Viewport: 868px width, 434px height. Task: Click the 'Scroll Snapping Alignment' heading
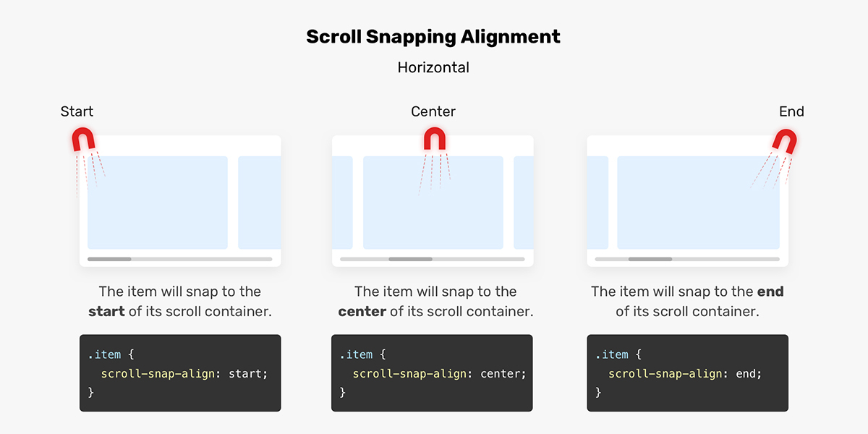click(433, 37)
